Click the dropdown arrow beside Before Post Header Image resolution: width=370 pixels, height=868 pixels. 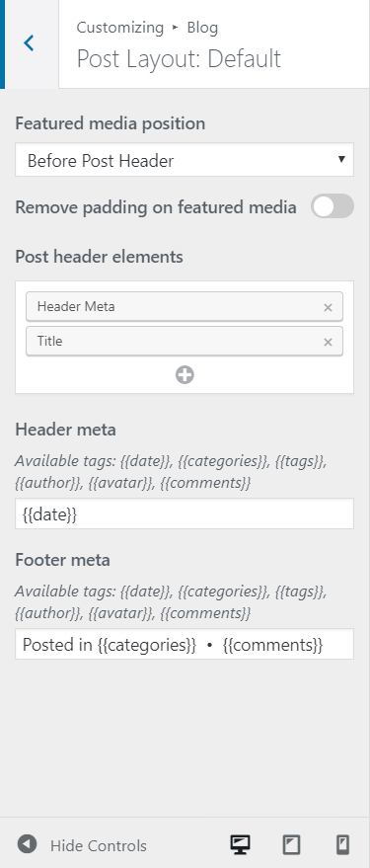click(x=341, y=159)
